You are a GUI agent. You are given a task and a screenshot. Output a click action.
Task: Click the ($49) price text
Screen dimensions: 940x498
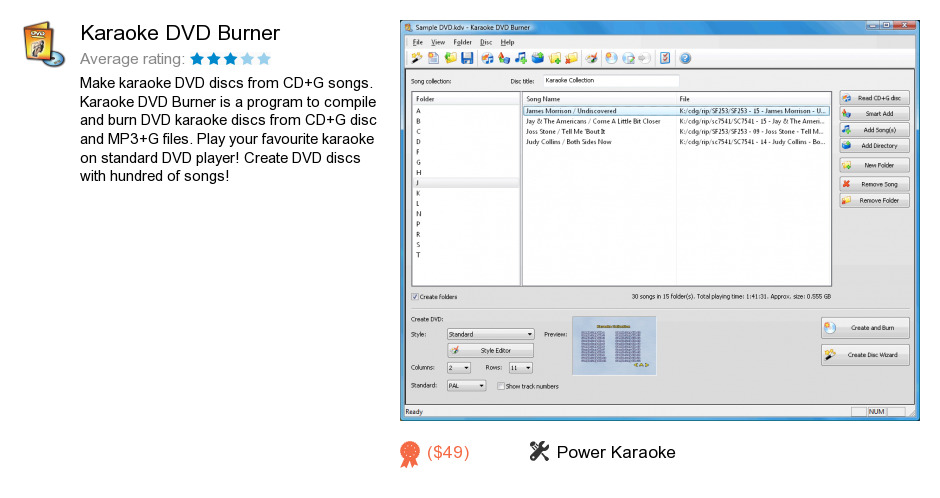[x=448, y=452]
